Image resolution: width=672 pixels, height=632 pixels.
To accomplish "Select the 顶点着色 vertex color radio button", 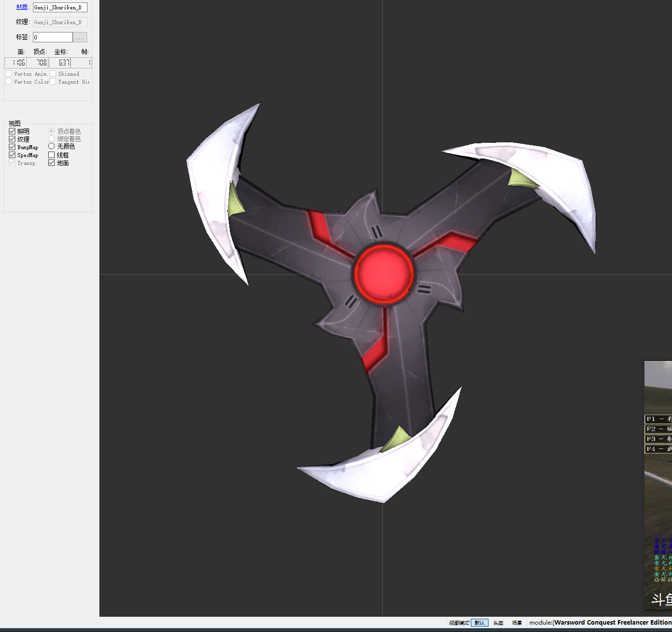I will coord(51,131).
